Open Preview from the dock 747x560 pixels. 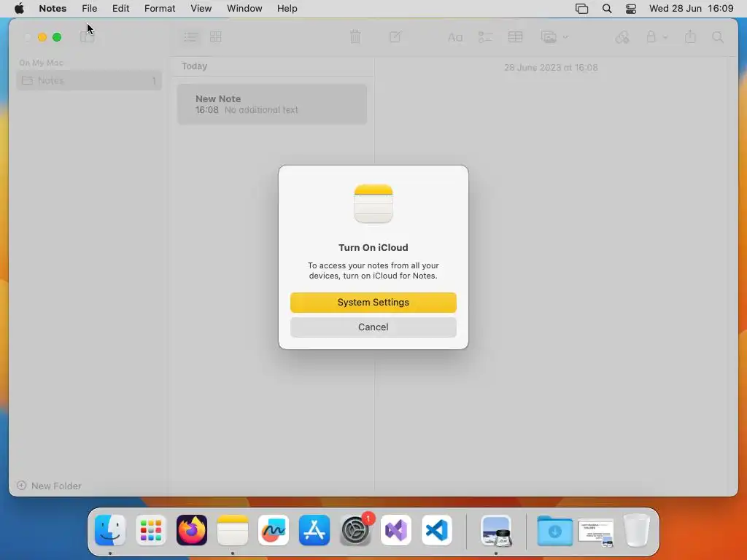[496, 530]
